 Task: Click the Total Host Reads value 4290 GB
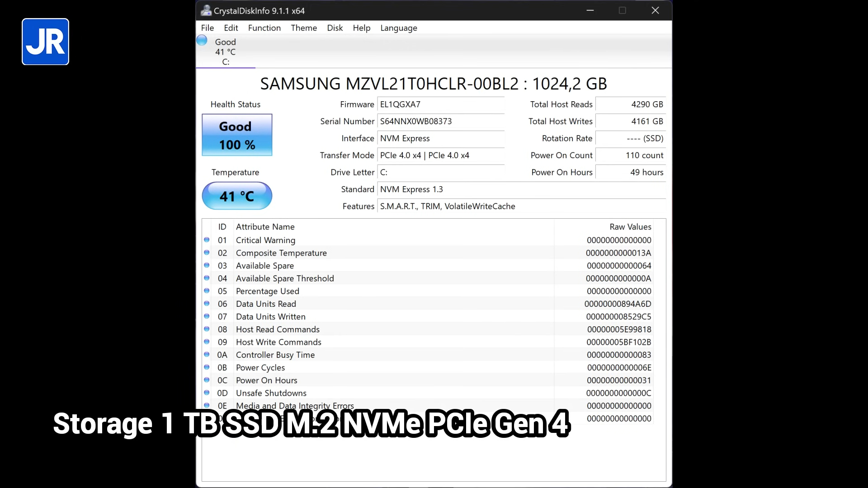point(631,104)
